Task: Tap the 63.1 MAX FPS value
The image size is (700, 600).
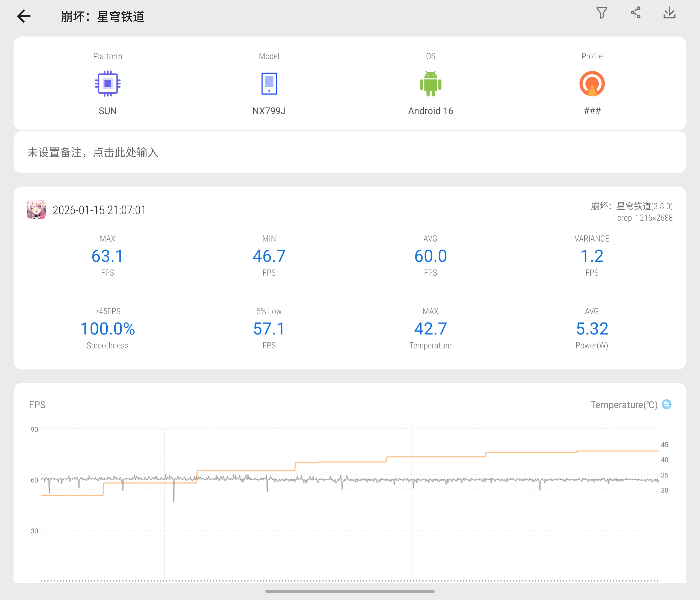Action: [107, 256]
